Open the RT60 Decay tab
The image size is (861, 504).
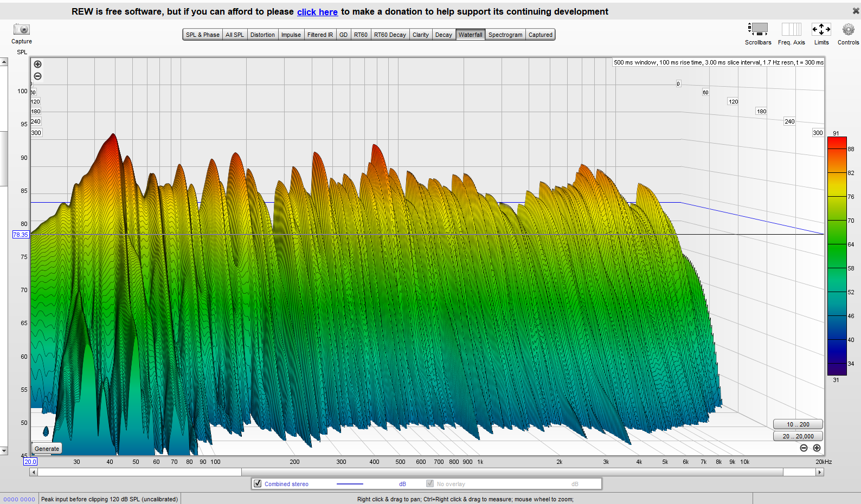pos(390,35)
